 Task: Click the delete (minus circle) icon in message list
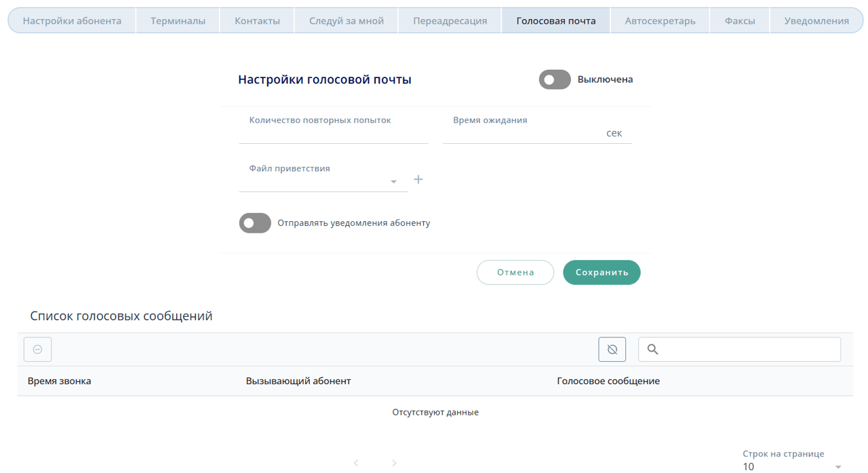click(x=38, y=349)
